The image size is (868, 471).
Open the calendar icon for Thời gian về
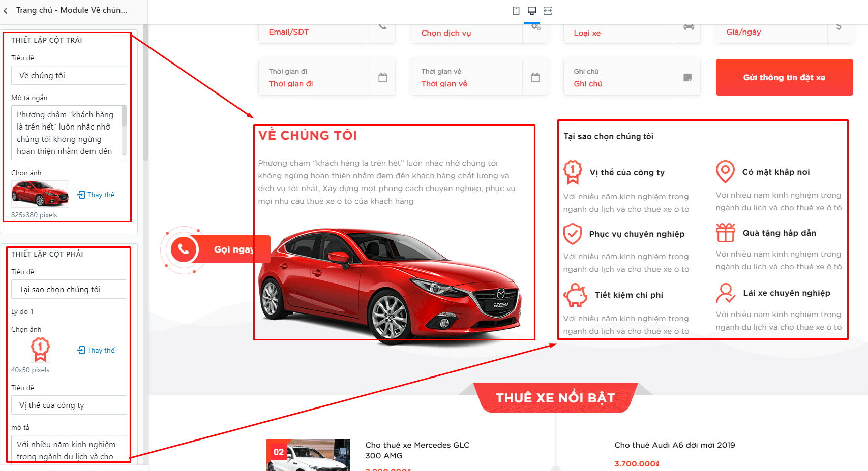[535, 78]
